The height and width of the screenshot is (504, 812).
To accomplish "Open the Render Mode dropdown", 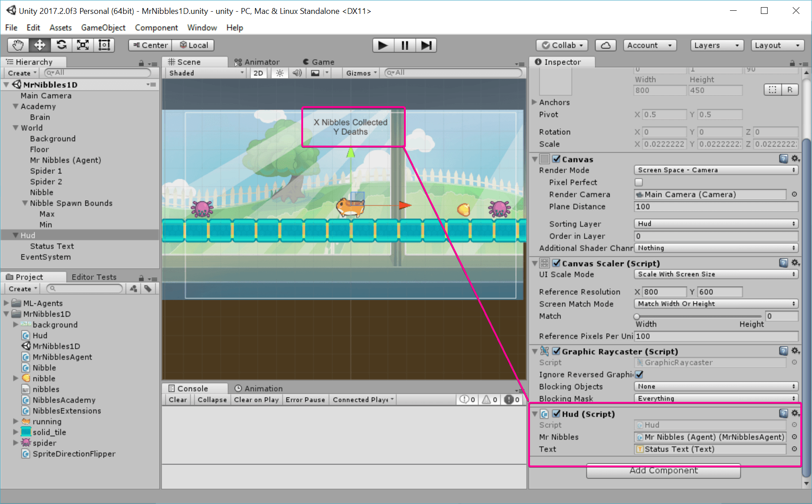I will 716,170.
